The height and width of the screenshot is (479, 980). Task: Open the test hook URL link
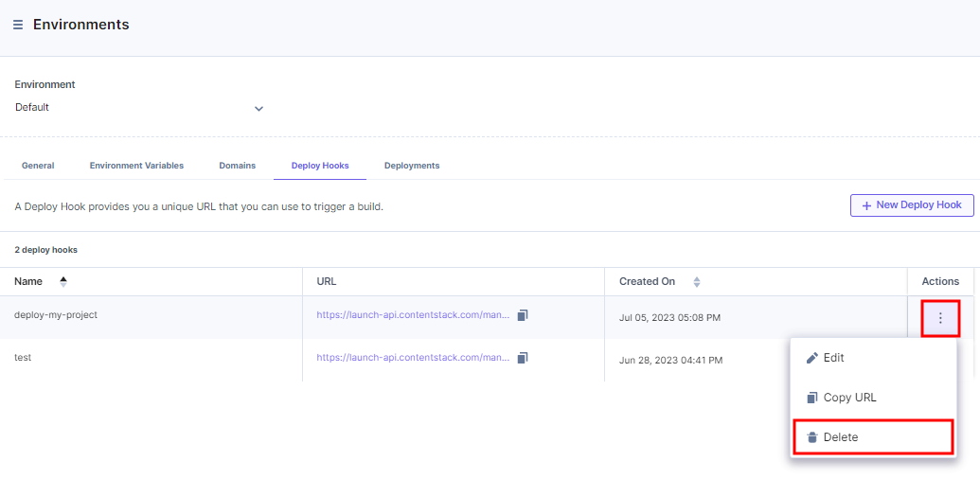[x=413, y=358]
